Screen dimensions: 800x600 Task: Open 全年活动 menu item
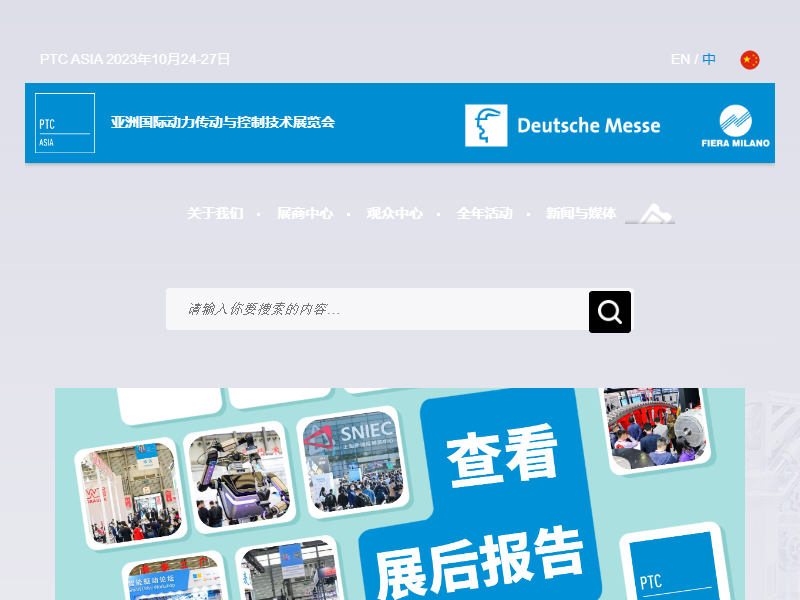point(484,213)
